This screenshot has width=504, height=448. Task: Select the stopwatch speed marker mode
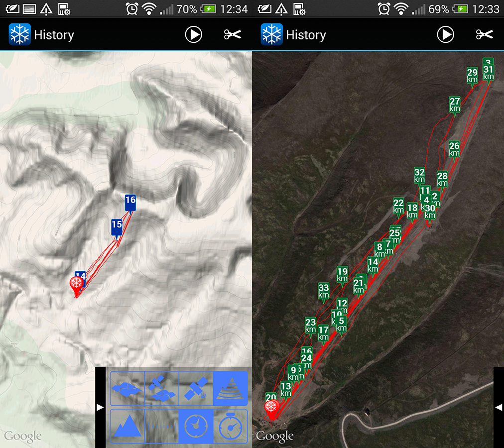[x=231, y=426]
